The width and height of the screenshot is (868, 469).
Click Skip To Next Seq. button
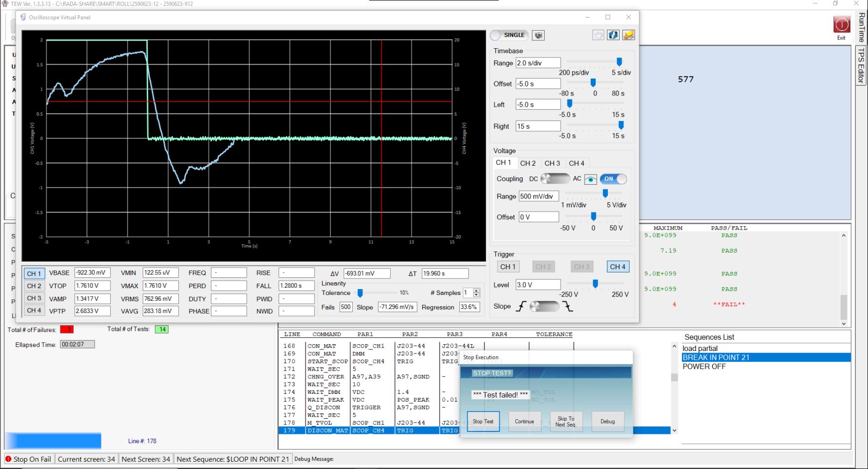[566, 422]
